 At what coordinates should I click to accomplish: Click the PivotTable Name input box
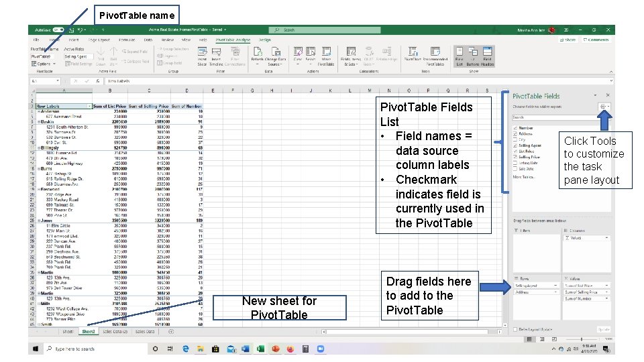click(x=42, y=56)
